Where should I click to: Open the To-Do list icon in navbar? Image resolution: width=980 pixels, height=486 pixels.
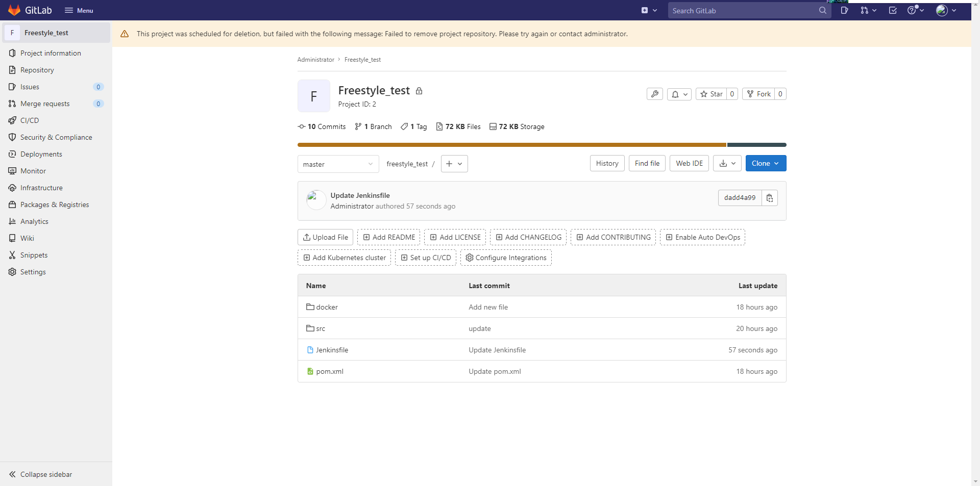893,10
